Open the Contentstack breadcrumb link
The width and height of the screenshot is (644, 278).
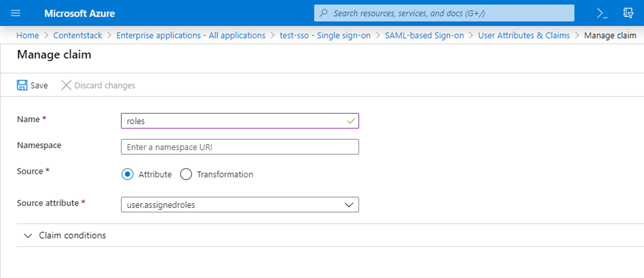coord(77,36)
